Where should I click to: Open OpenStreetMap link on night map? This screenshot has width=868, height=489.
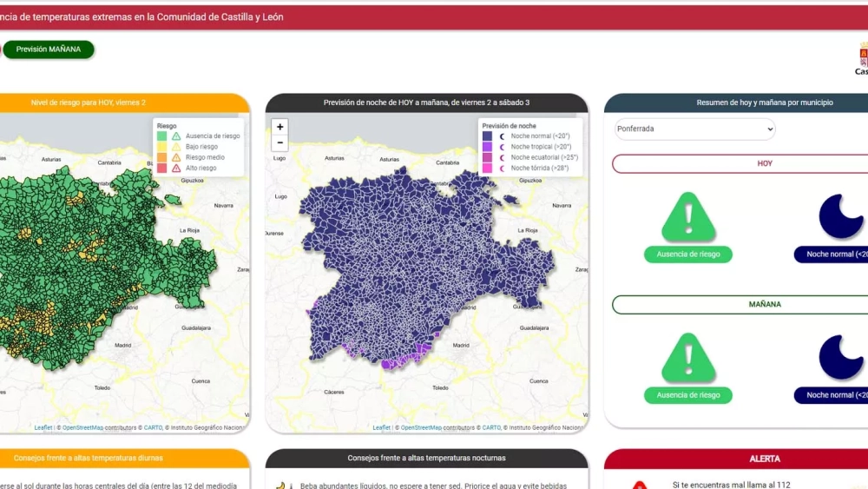[x=421, y=427]
